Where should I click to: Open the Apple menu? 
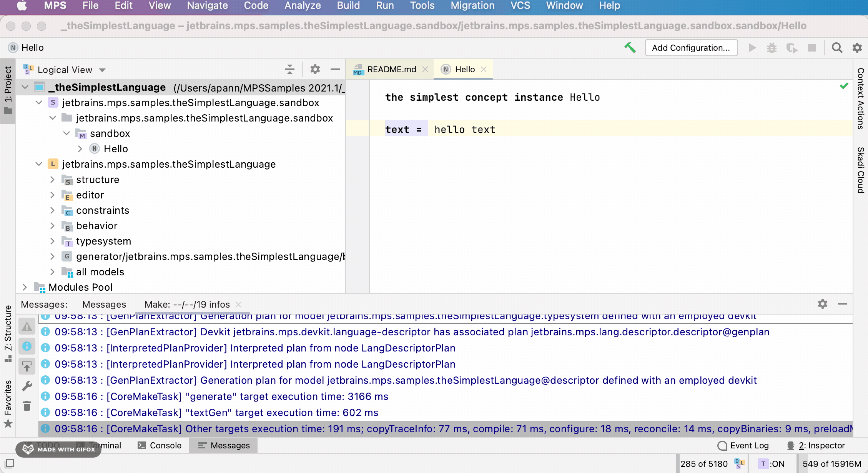pyautogui.click(x=22, y=6)
